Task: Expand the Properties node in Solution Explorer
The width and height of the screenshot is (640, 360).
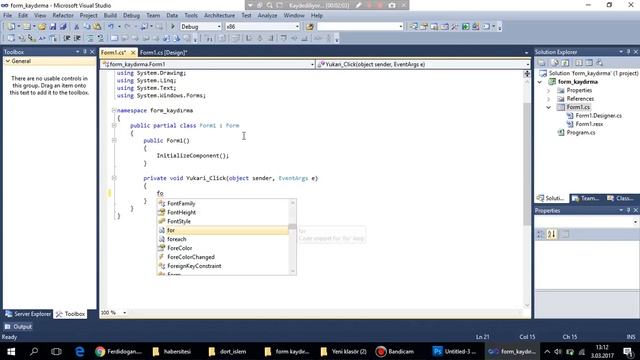Action: (x=549, y=91)
